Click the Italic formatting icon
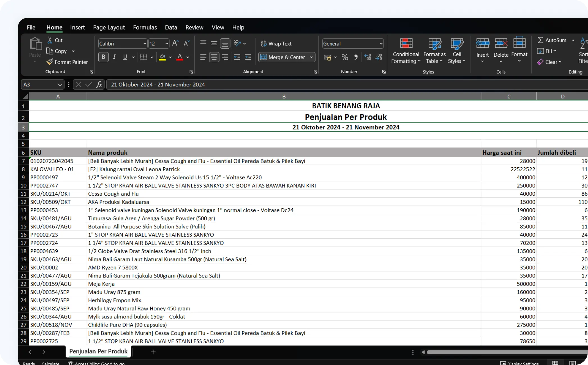This screenshot has height=365, width=588. 114,57
